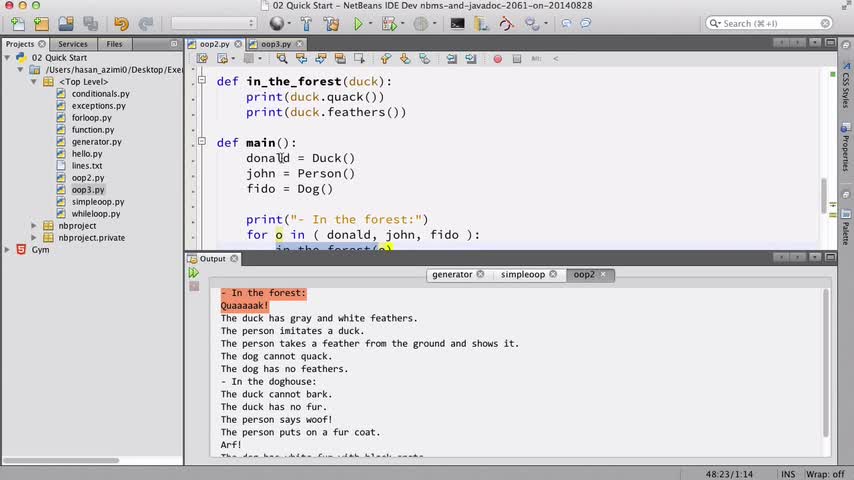This screenshot has width=854, height=480.
Task: Close the oop2 output tab
Action: [x=603, y=274]
